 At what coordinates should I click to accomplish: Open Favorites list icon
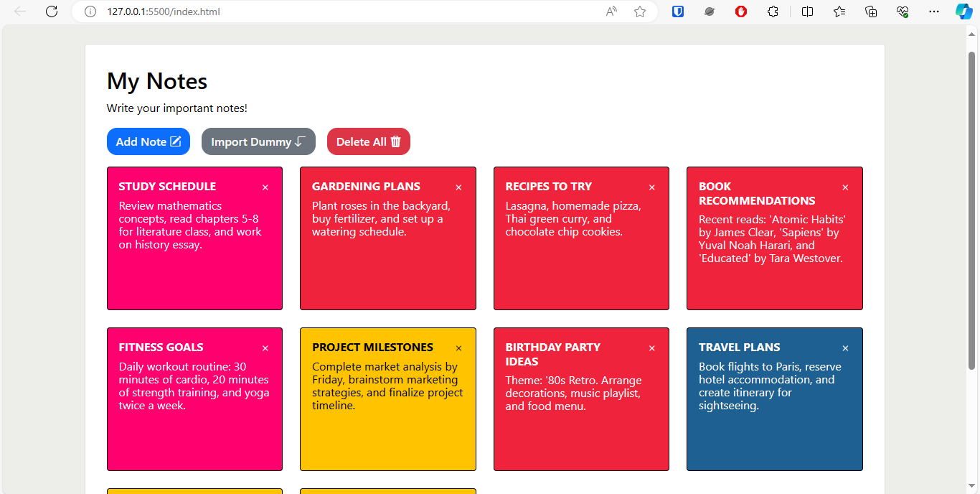tap(839, 11)
